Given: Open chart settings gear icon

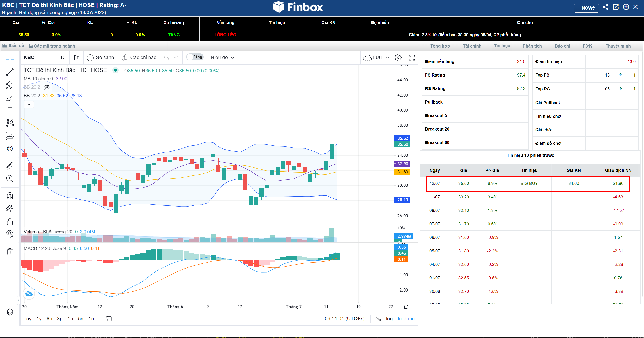Looking at the screenshot, I should 398,58.
